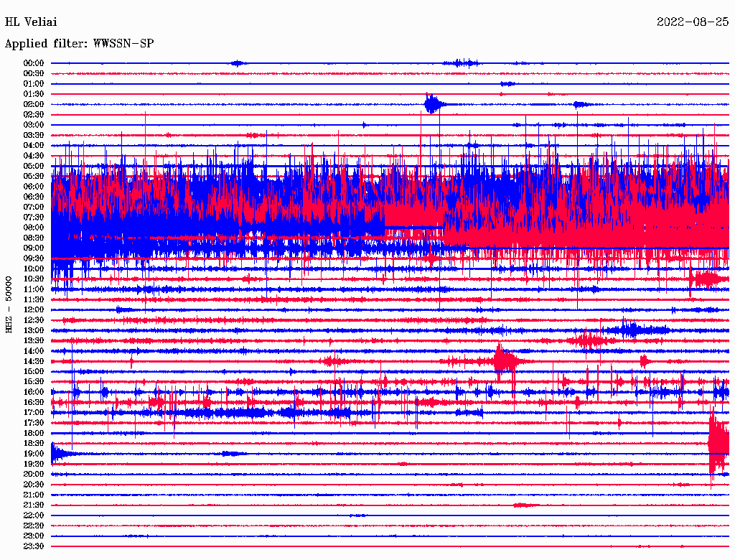Select the 23:00 time label
735x560 pixels.
[34, 536]
